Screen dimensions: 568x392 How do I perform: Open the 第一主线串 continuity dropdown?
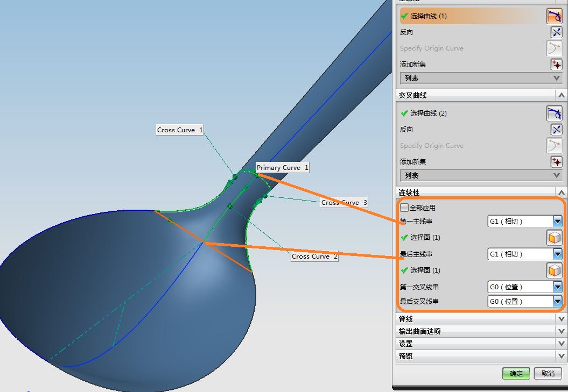[x=557, y=221]
